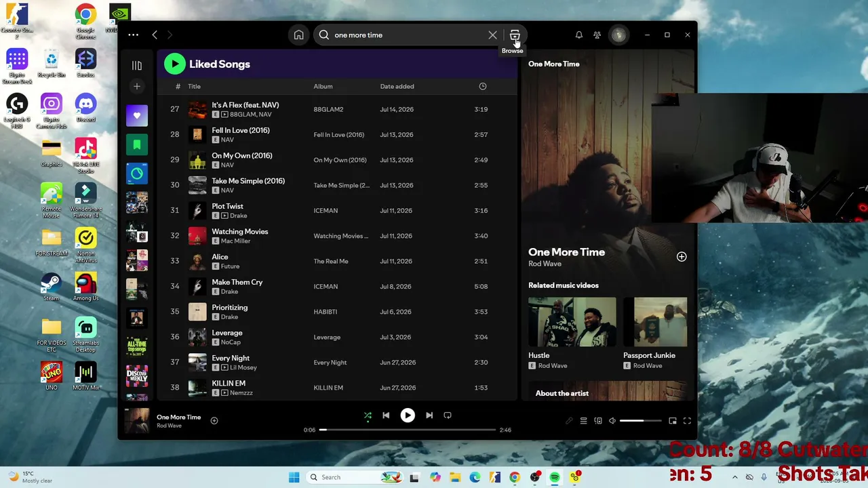Image resolution: width=868 pixels, height=488 pixels.
Task: Add One More Time to Liked Songs in side panel
Action: click(682, 257)
